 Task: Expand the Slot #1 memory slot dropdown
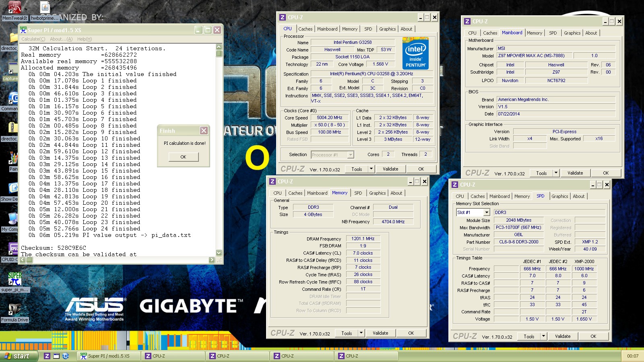pyautogui.click(x=486, y=212)
